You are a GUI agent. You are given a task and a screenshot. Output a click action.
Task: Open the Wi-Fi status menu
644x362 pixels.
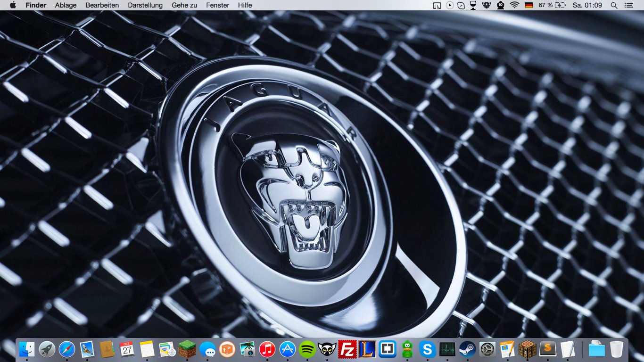click(514, 5)
